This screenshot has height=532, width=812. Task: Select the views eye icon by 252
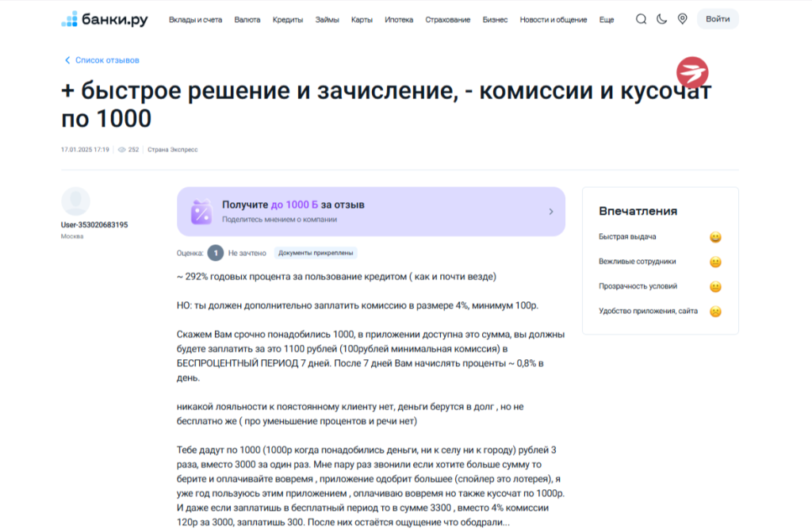121,150
